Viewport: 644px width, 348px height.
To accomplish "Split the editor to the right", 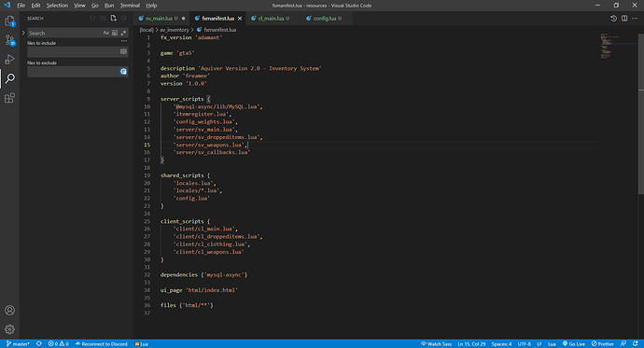I will pyautogui.click(x=624, y=19).
